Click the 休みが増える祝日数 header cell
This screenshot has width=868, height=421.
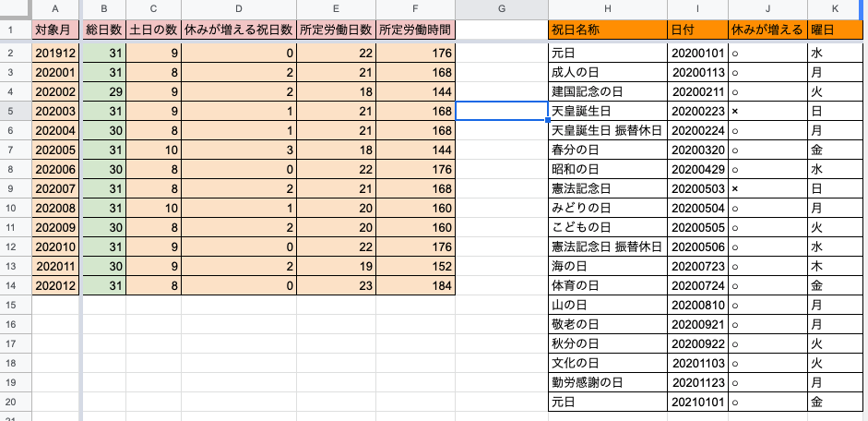[239, 30]
